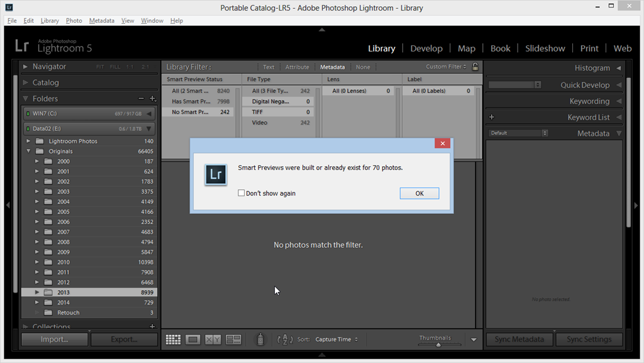Set Navigator zoom to 2:1
The image size is (644, 363).
(145, 67)
